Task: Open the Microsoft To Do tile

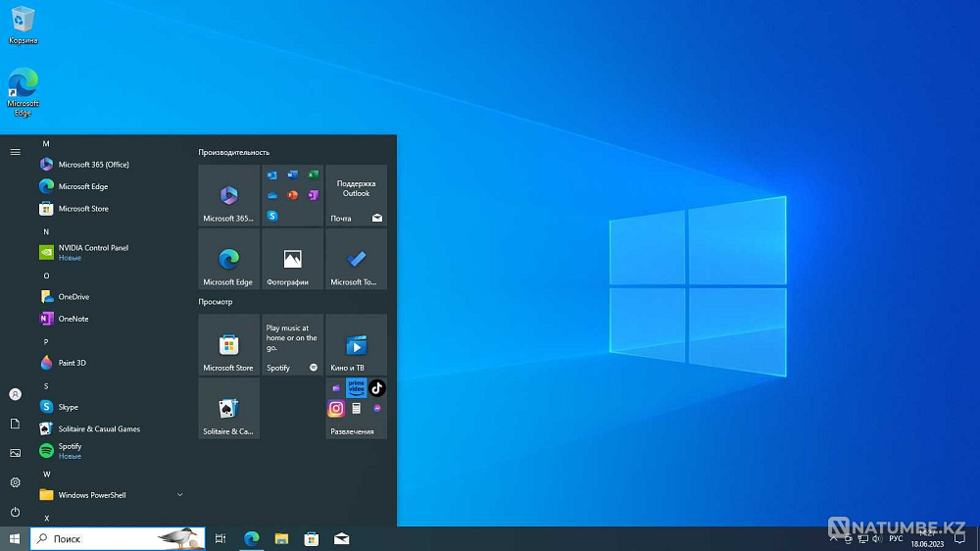Action: 357,259
